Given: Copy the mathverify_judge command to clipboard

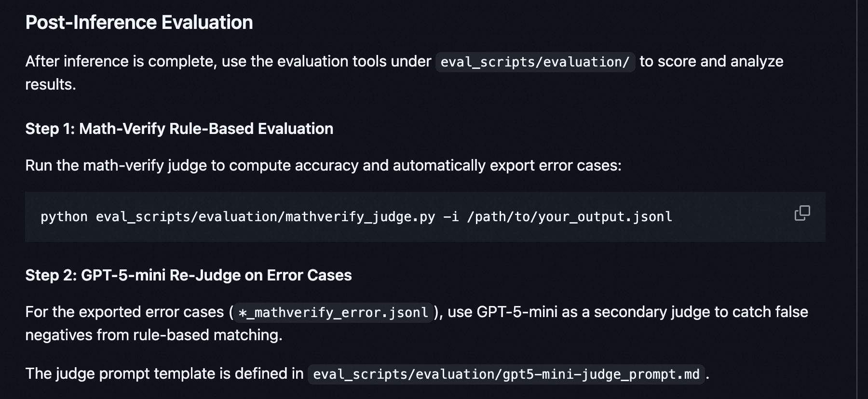Looking at the screenshot, I should 802,213.
